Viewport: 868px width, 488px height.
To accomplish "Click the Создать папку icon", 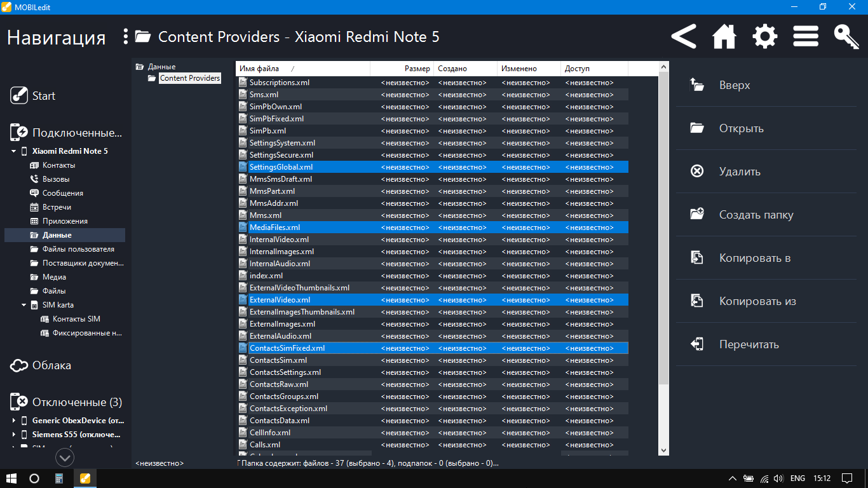I will tap(697, 214).
